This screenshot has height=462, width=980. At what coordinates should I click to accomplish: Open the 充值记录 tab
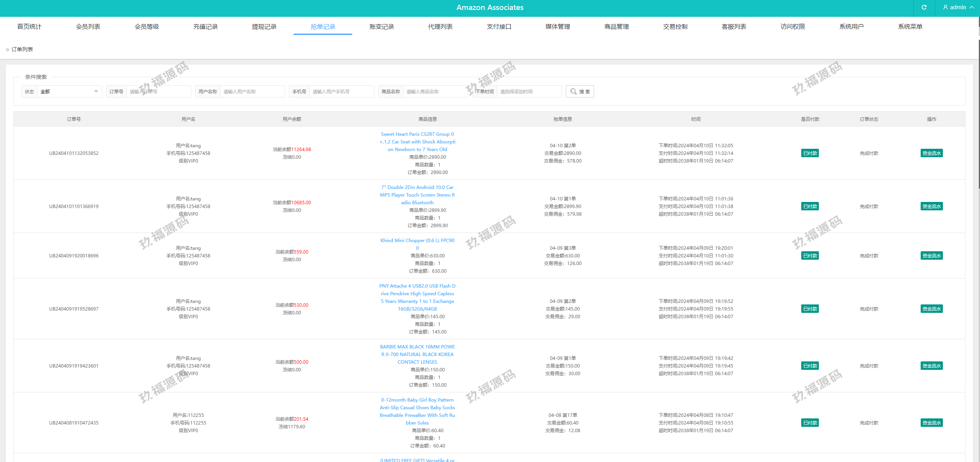205,26
